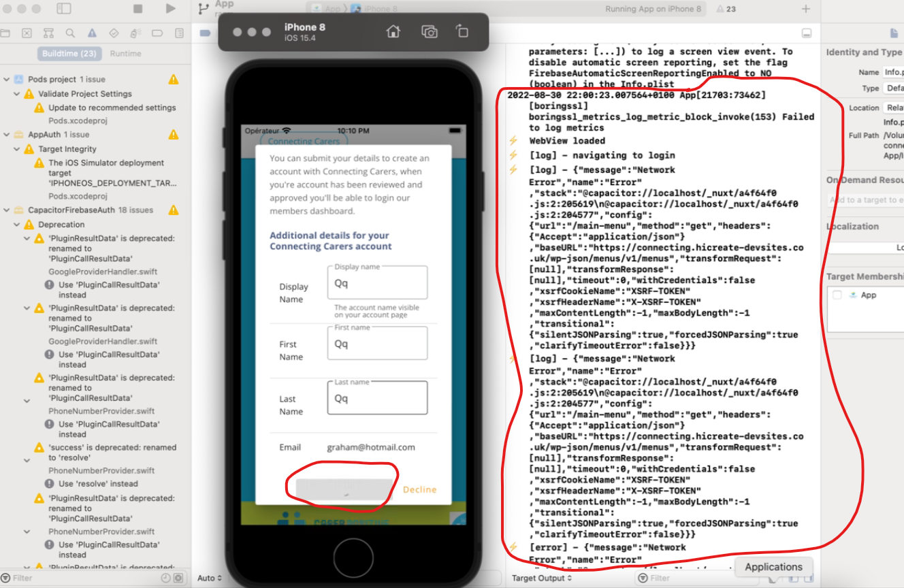Screen dimensions: 904x588
Task: Open the Report navigator icon
Action: [179, 33]
